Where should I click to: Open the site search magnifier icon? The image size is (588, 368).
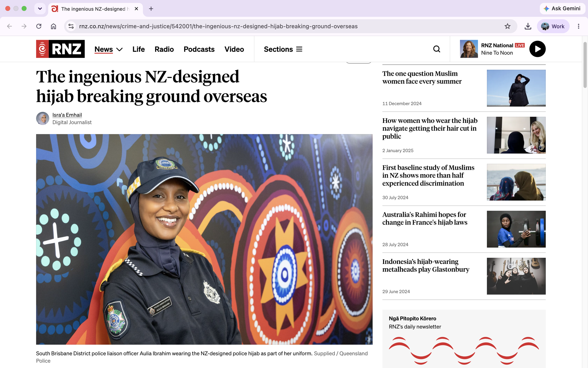tap(437, 49)
